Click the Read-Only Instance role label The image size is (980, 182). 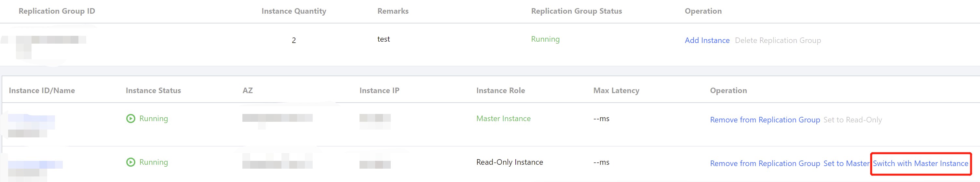[x=510, y=162]
